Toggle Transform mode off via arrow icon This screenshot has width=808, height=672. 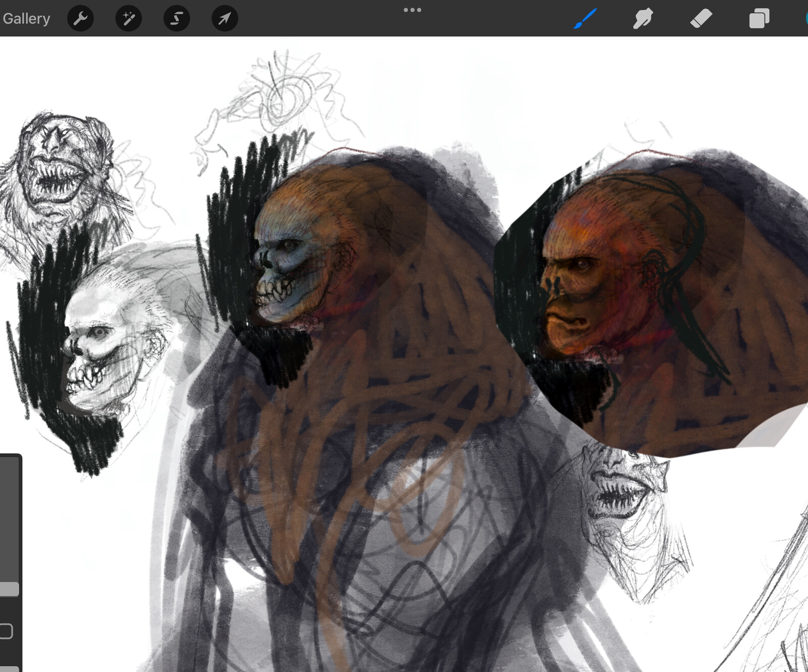[x=224, y=19]
